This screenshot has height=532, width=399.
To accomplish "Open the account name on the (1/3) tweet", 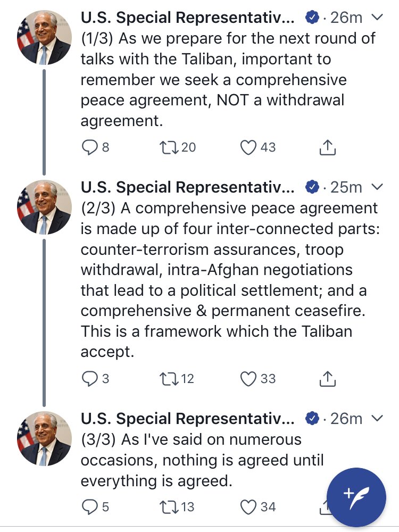I will (x=187, y=18).
